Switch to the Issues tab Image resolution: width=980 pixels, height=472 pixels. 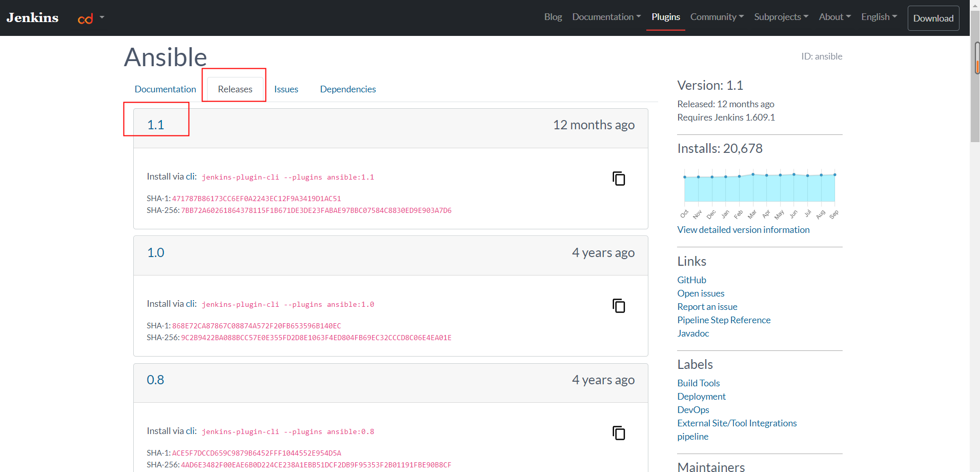point(286,89)
